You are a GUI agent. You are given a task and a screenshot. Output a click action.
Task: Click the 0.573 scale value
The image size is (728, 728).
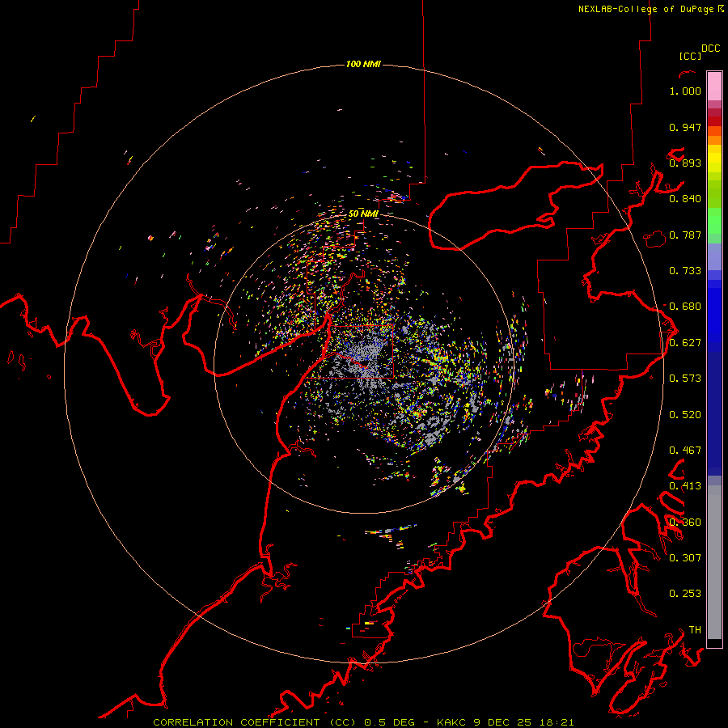(x=685, y=379)
